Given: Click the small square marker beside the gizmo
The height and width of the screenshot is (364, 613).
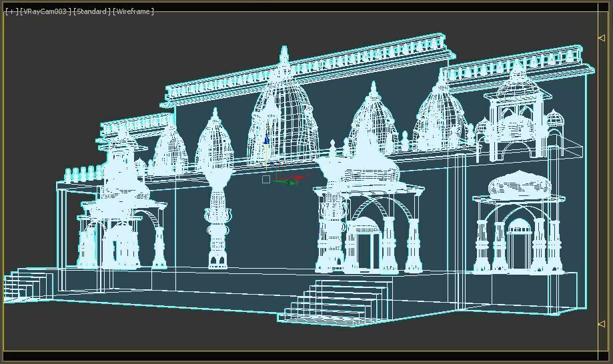Looking at the screenshot, I should (266, 179).
